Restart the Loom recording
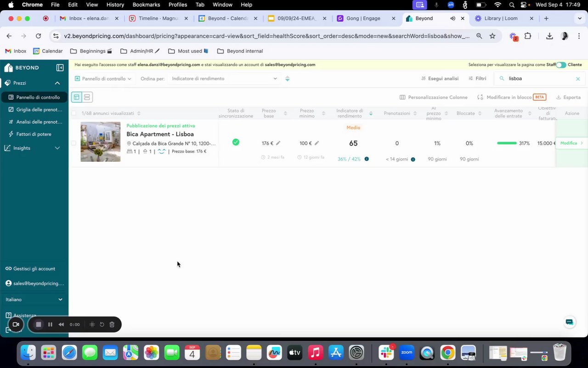The image size is (588, 368). (x=102, y=324)
